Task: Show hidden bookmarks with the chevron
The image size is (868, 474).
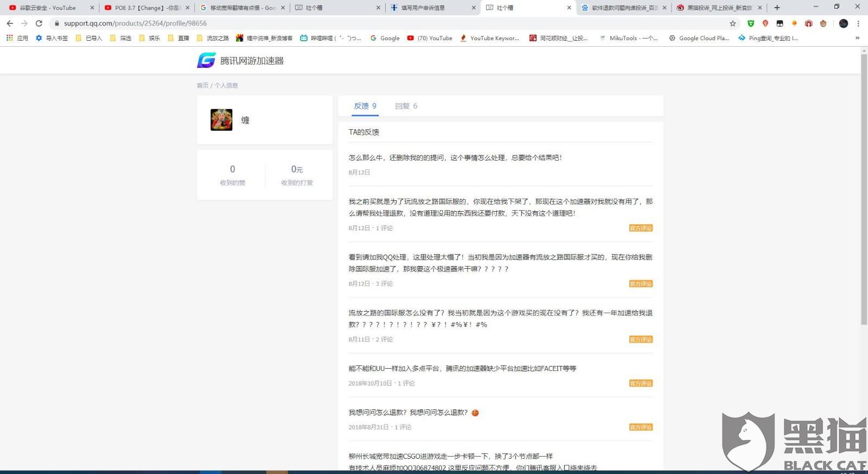Action: coord(857,38)
